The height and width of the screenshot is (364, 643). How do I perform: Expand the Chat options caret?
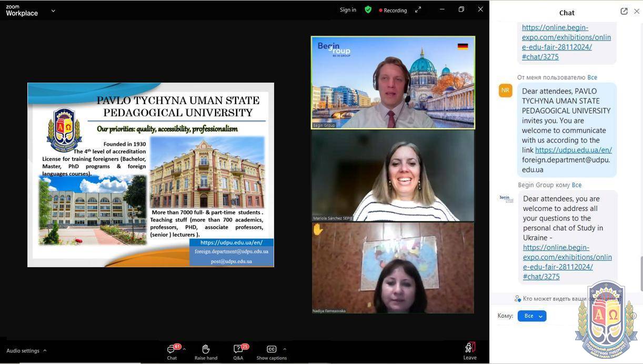point(184,349)
